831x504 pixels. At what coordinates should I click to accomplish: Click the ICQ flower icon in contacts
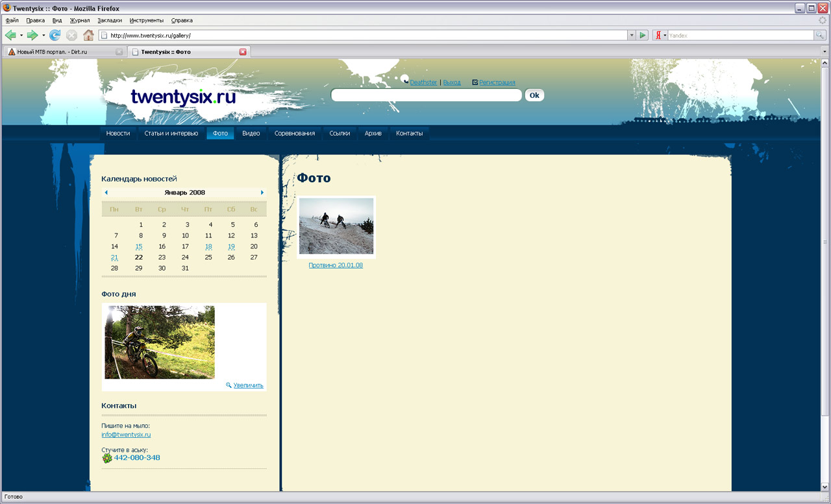107,458
